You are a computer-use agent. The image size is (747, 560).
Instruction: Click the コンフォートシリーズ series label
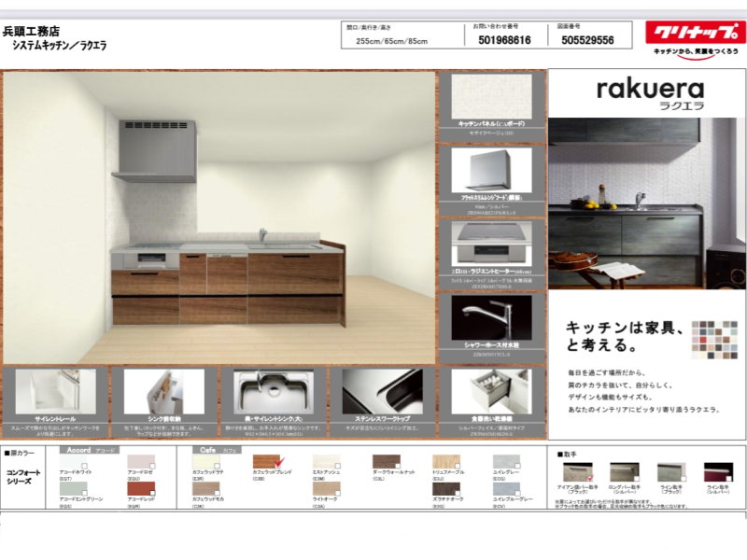[23, 477]
